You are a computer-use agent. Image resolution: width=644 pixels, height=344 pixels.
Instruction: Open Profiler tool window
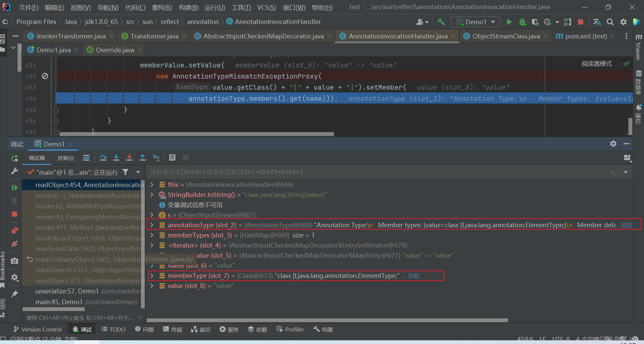tap(290, 329)
